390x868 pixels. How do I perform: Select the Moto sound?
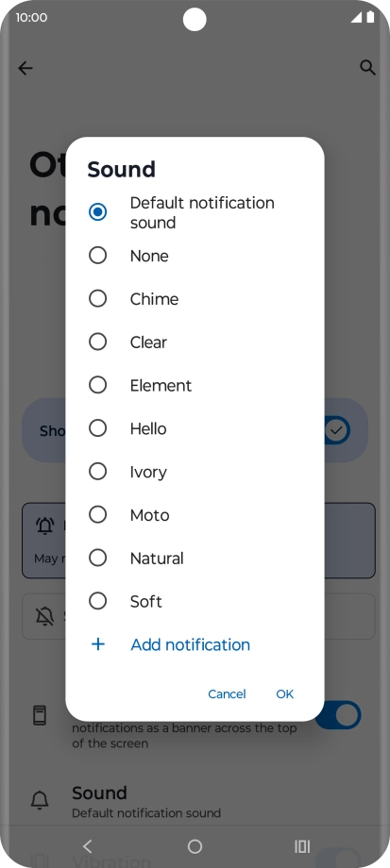point(195,515)
